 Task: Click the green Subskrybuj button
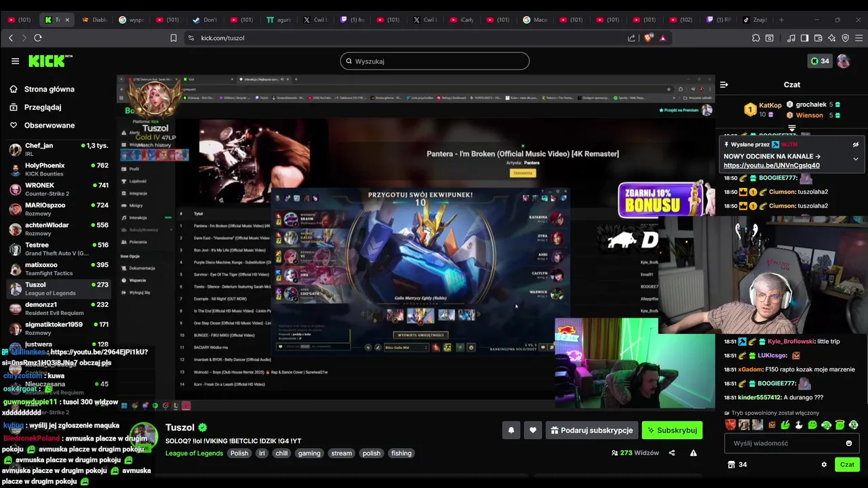(x=672, y=430)
